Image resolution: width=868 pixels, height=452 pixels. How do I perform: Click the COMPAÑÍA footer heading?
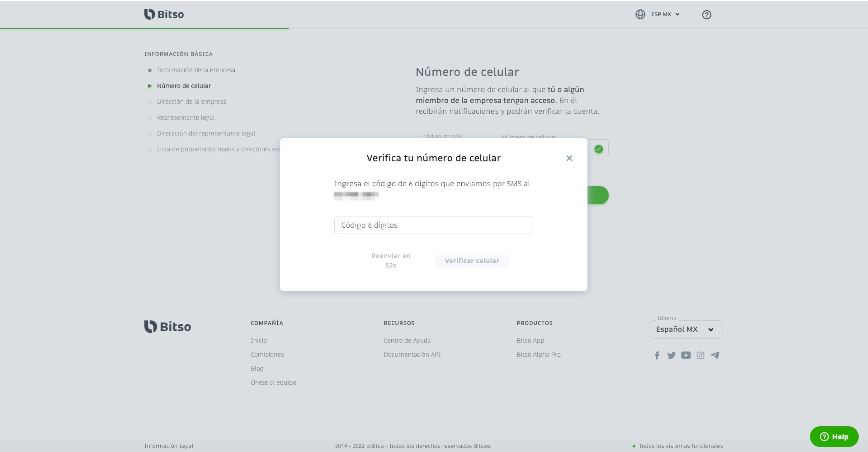coord(267,323)
